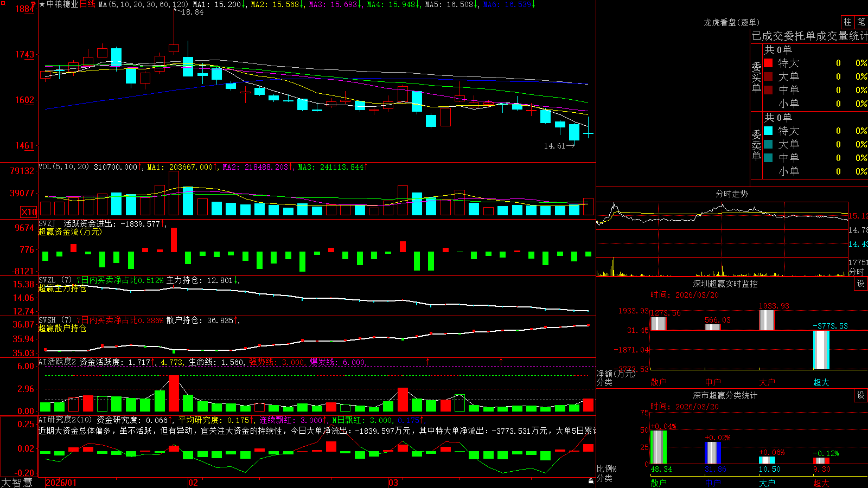
Task: Click teal 中单 sell-order swatch
Action: [768, 158]
